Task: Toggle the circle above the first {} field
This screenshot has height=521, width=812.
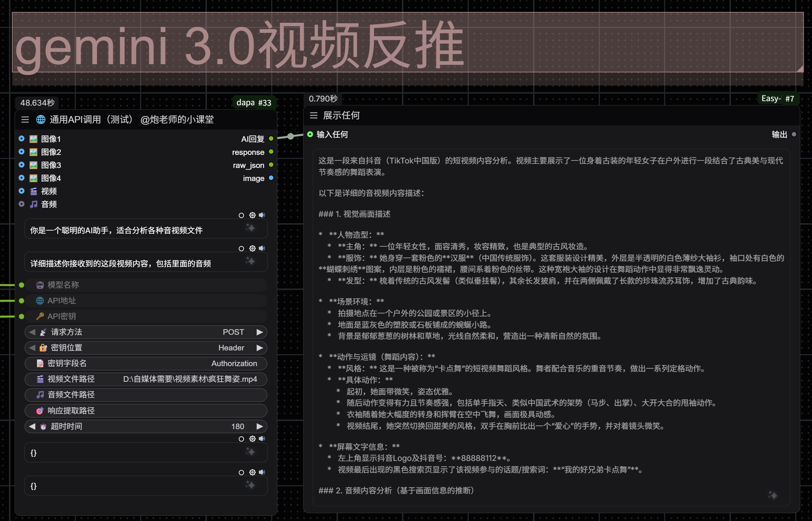Action: [241, 439]
